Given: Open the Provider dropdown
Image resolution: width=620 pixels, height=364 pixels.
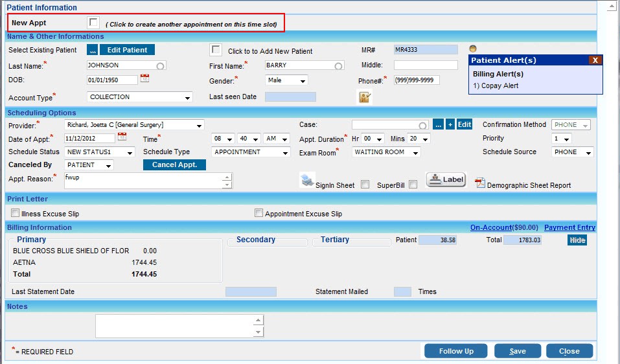Looking at the screenshot, I should 134,125.
